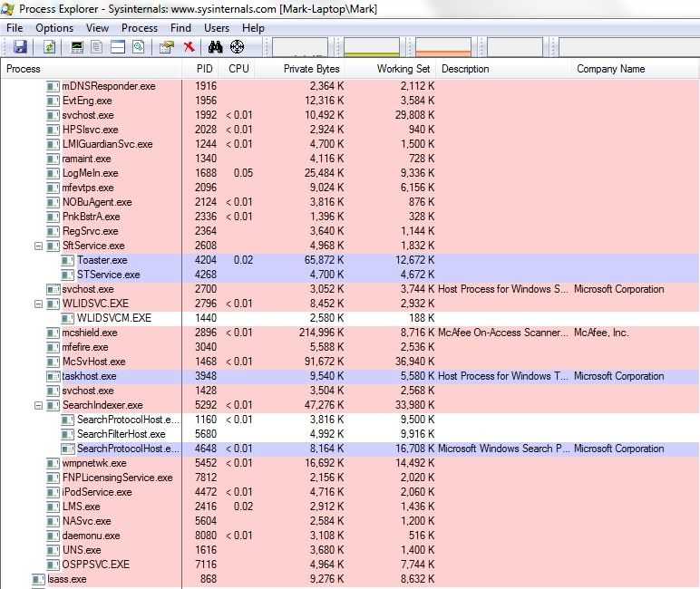Click the DLL/handle view magnifier icon
Screen dimensions: 700x589
tap(139, 47)
